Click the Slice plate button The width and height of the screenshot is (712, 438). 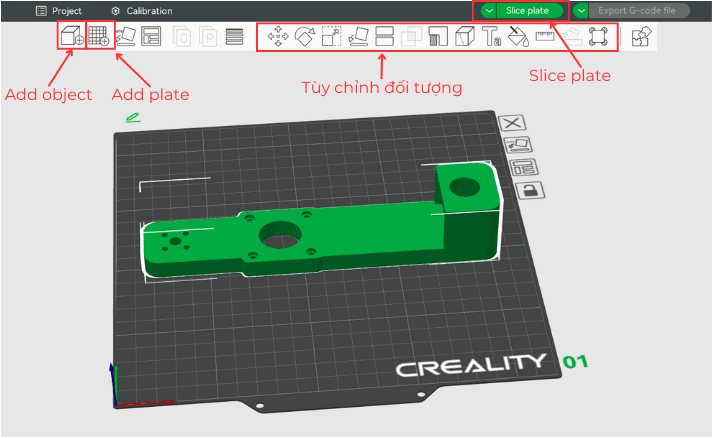[529, 10]
